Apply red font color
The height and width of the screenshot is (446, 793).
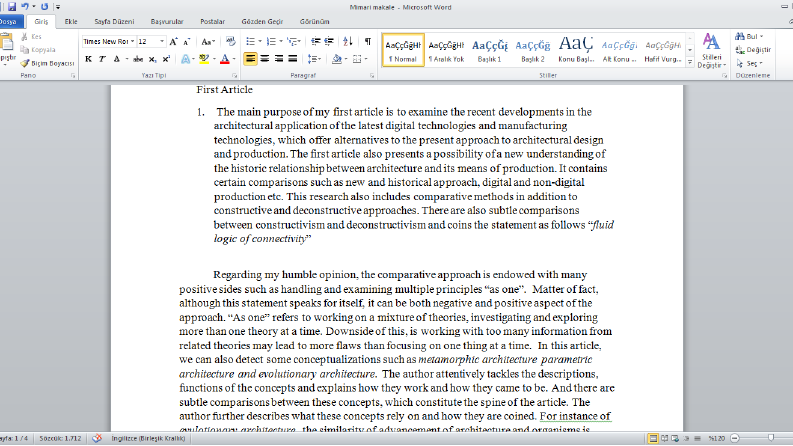click(x=225, y=59)
